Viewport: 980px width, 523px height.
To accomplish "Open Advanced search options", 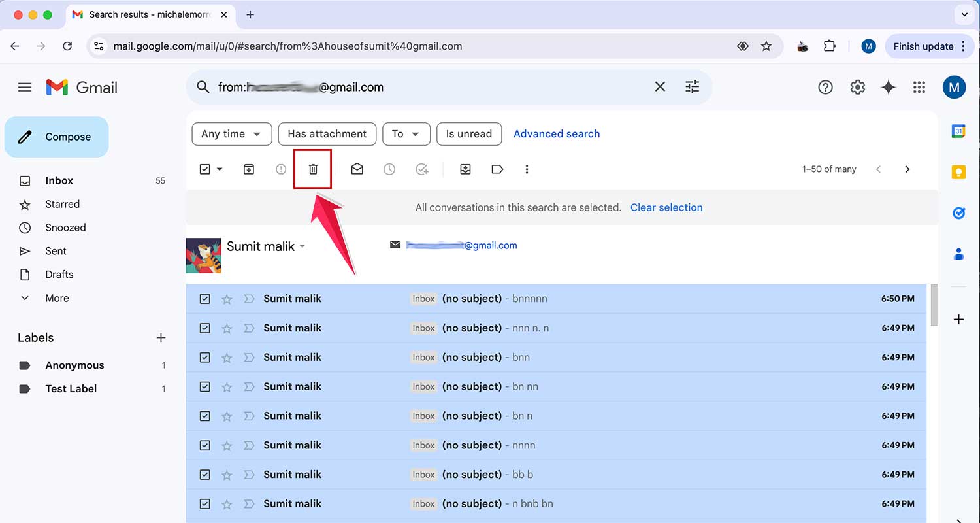I will (x=556, y=133).
